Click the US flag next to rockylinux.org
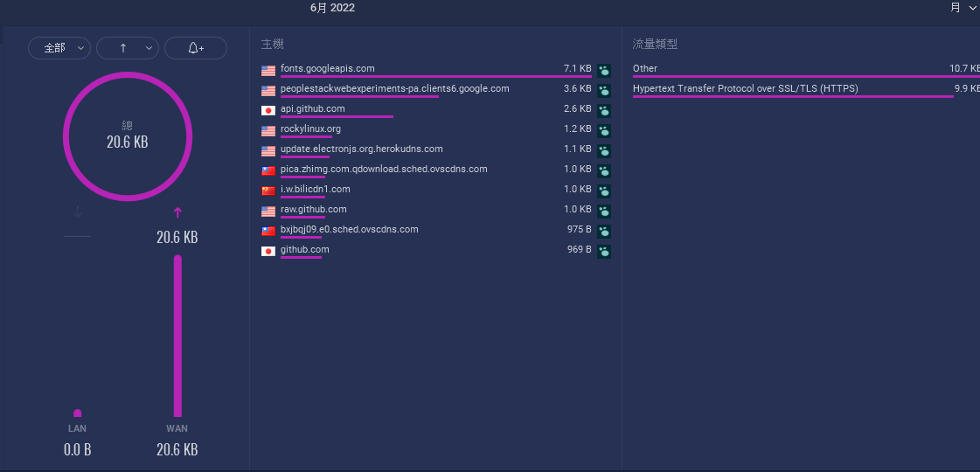This screenshot has width=980, height=472. pos(268,130)
